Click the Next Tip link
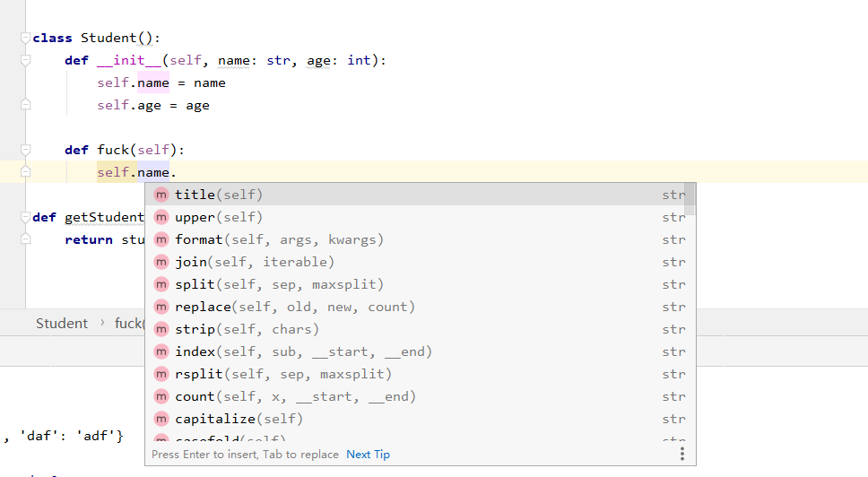The image size is (868, 477). pos(368,455)
